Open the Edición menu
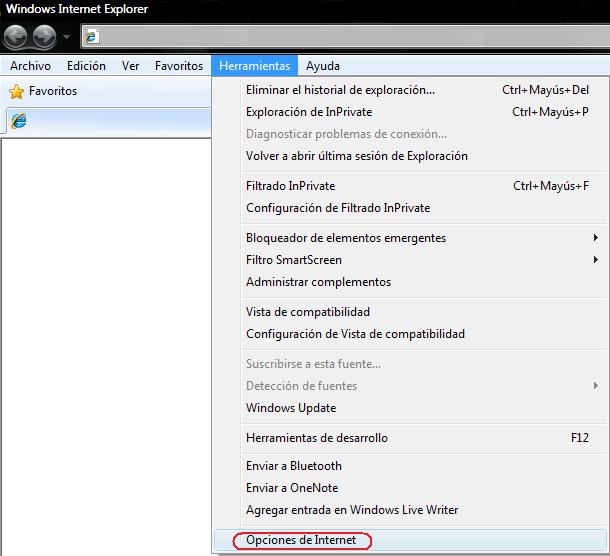Screen dimensions: 610x556 pos(86,66)
